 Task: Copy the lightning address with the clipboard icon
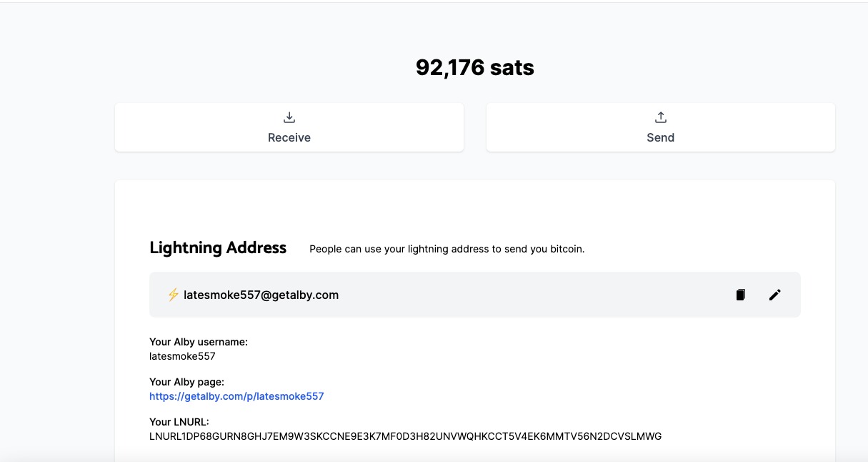(x=741, y=295)
